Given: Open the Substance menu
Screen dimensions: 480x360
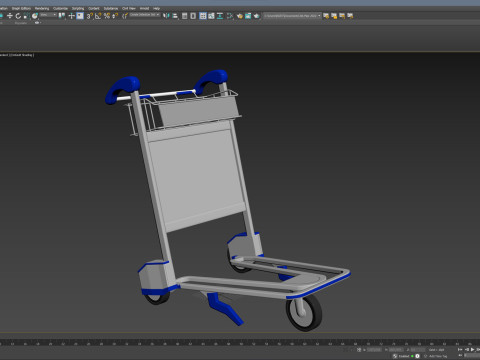Looking at the screenshot, I should click(x=111, y=8).
